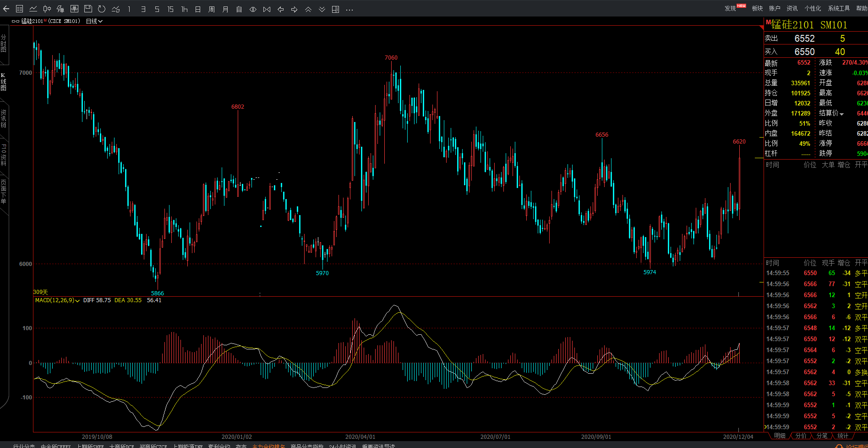Click the back arrow icon

coord(6,9)
